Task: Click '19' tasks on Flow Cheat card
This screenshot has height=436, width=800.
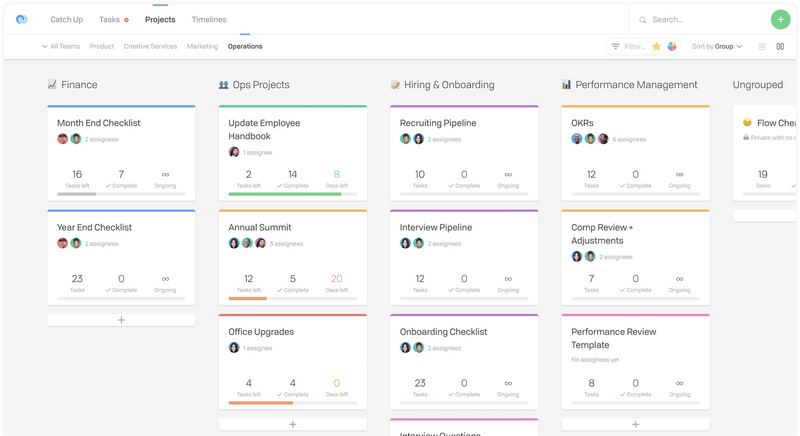Action: tap(763, 174)
